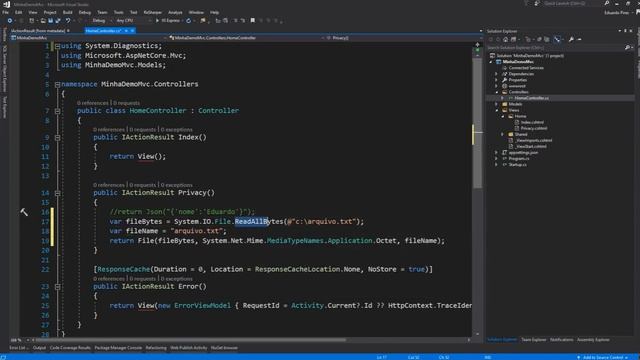Click the screwdriver quick actions icon at line 16

coord(24,212)
